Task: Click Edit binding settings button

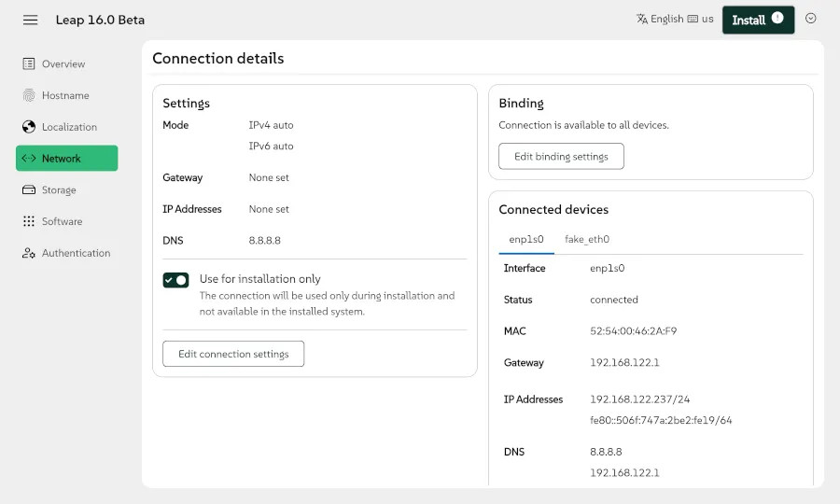Action: tap(561, 157)
